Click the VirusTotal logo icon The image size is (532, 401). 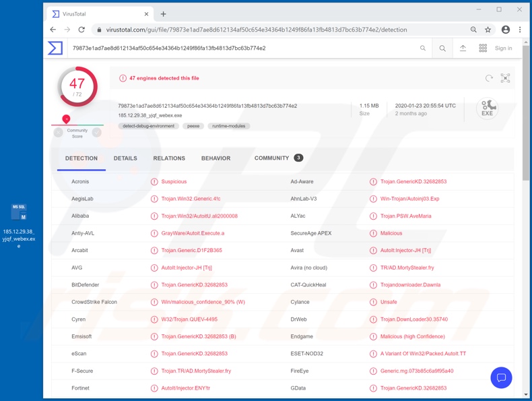pos(55,48)
